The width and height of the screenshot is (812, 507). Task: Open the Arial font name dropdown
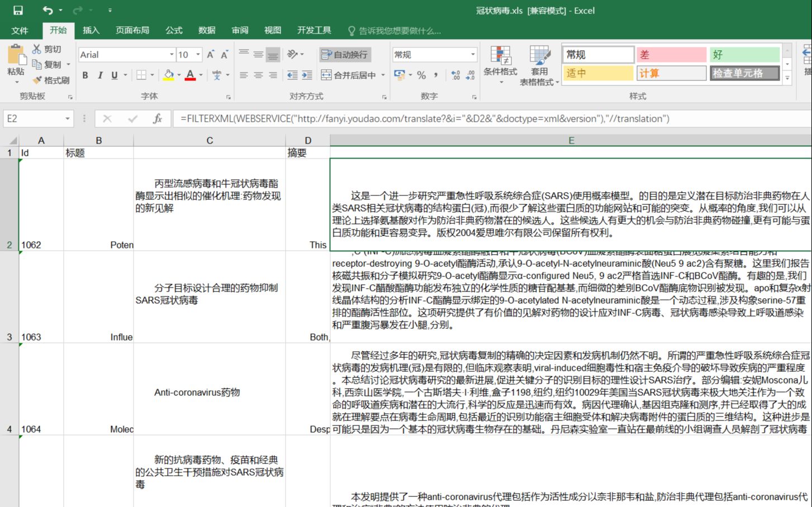[x=172, y=55]
